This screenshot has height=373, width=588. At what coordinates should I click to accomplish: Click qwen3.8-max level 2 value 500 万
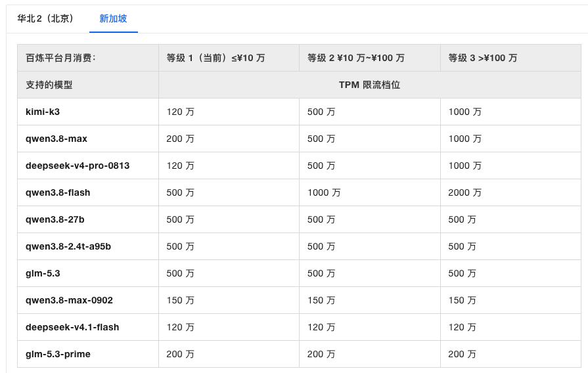pyautogui.click(x=321, y=139)
